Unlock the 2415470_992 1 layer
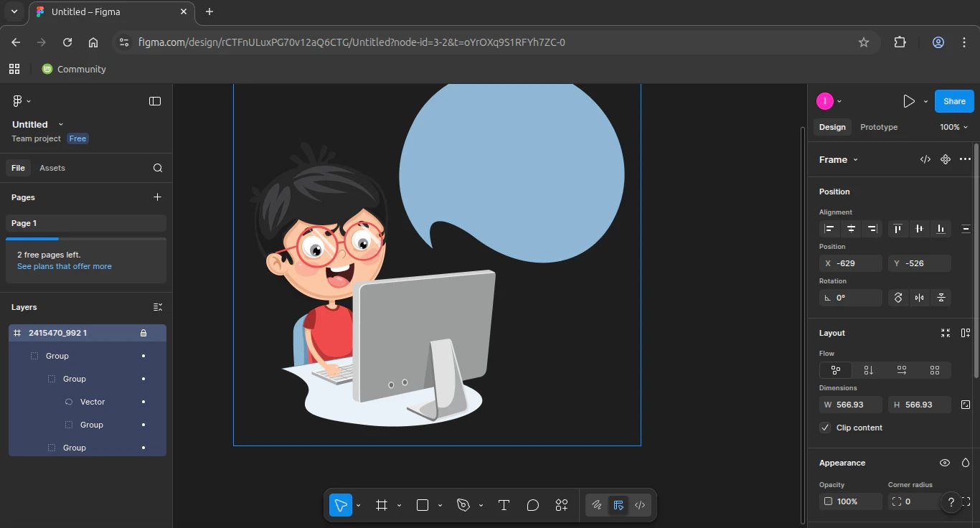The width and height of the screenshot is (980, 528). click(143, 333)
